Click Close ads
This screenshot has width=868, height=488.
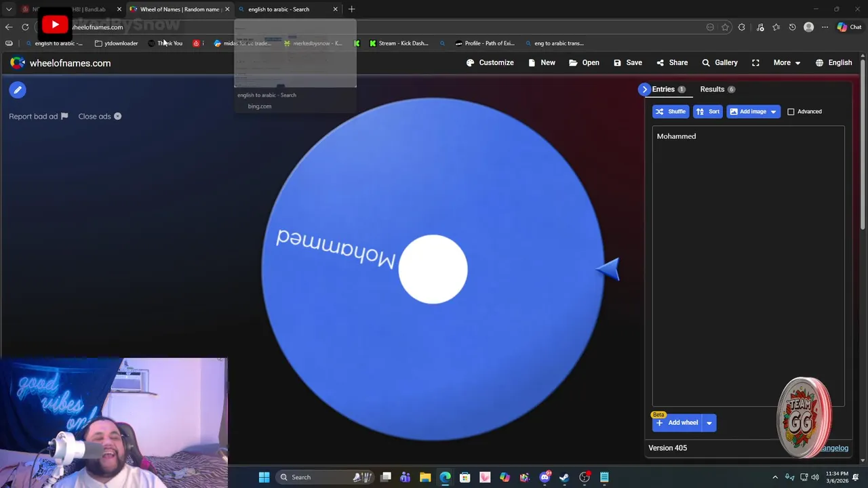tap(100, 117)
